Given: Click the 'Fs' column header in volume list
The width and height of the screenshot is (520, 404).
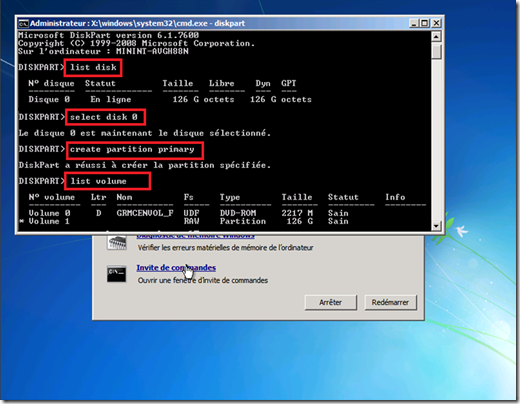Looking at the screenshot, I should point(189,197).
